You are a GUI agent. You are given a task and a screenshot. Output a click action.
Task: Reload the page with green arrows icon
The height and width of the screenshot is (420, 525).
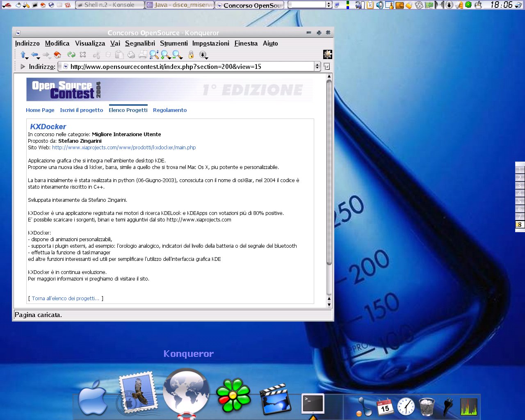(71, 55)
